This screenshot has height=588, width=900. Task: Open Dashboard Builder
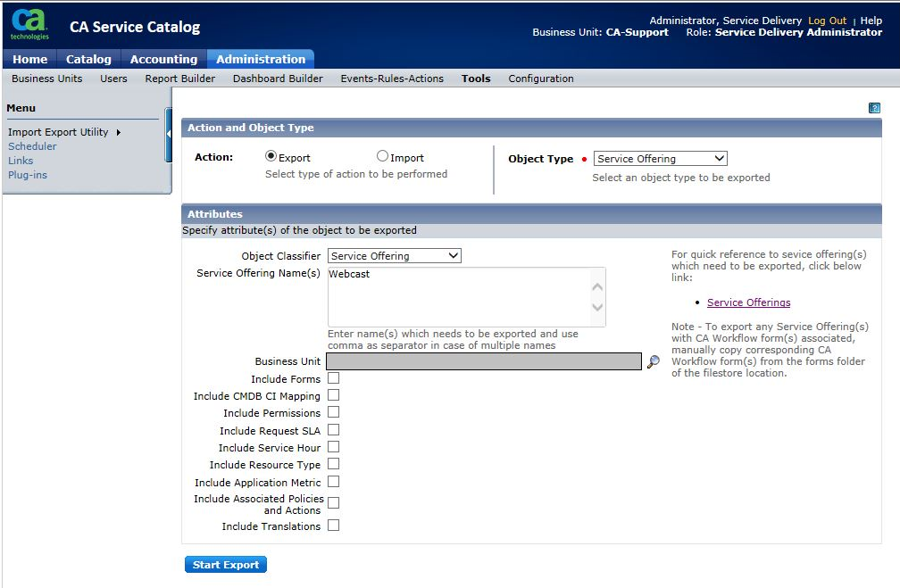click(x=278, y=79)
